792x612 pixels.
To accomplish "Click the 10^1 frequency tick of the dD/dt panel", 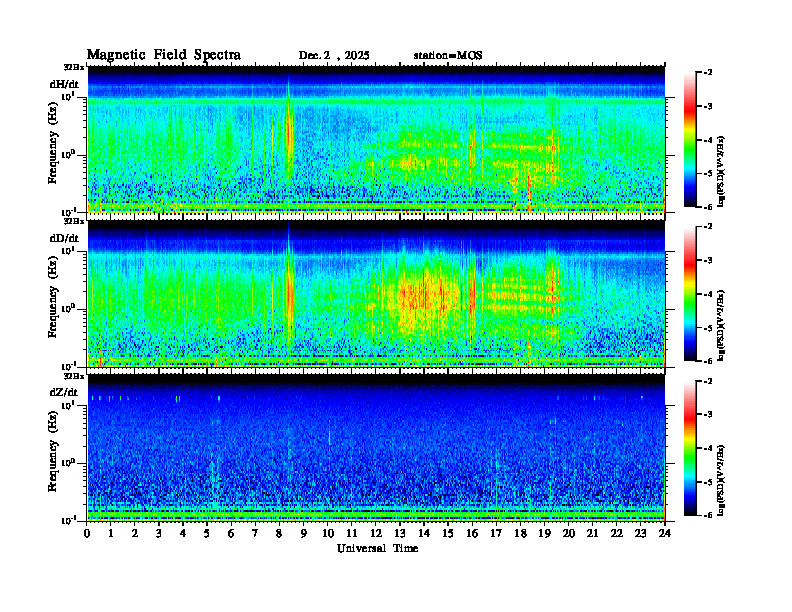I will pyautogui.click(x=68, y=251).
